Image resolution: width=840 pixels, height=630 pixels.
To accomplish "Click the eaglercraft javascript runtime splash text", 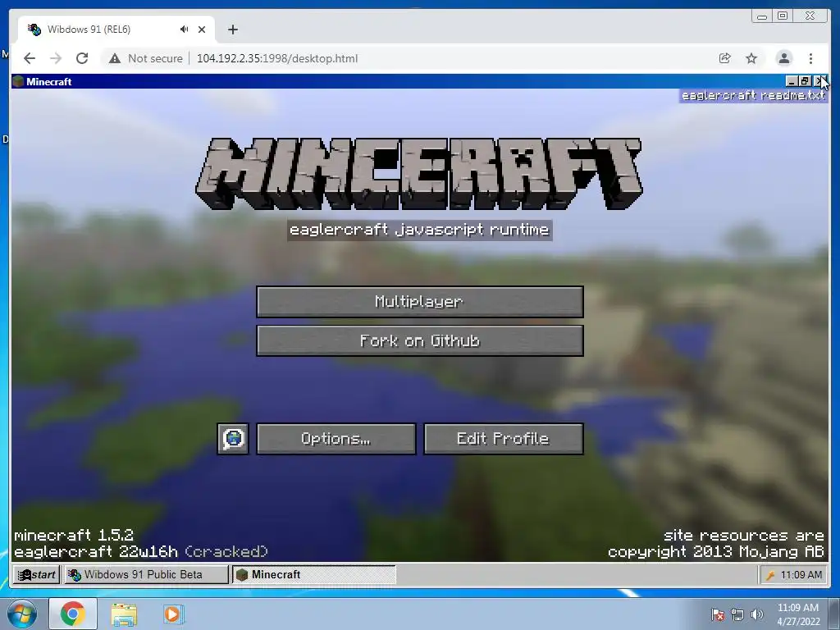I will pyautogui.click(x=419, y=231).
